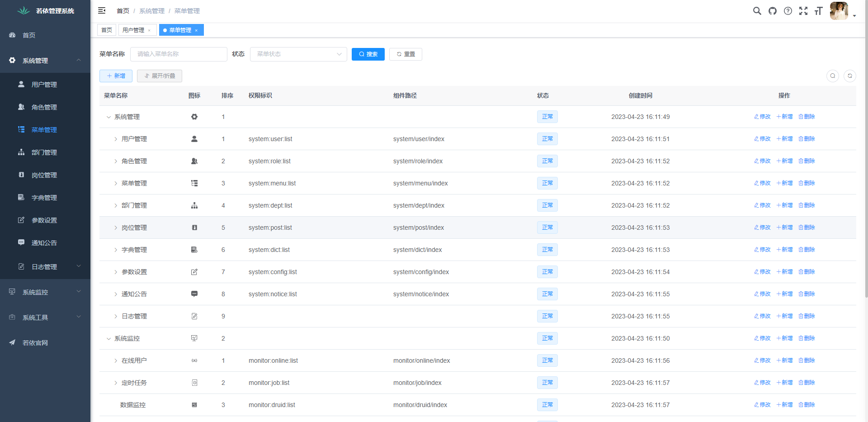Open the avatar dropdown caret

[854, 16]
